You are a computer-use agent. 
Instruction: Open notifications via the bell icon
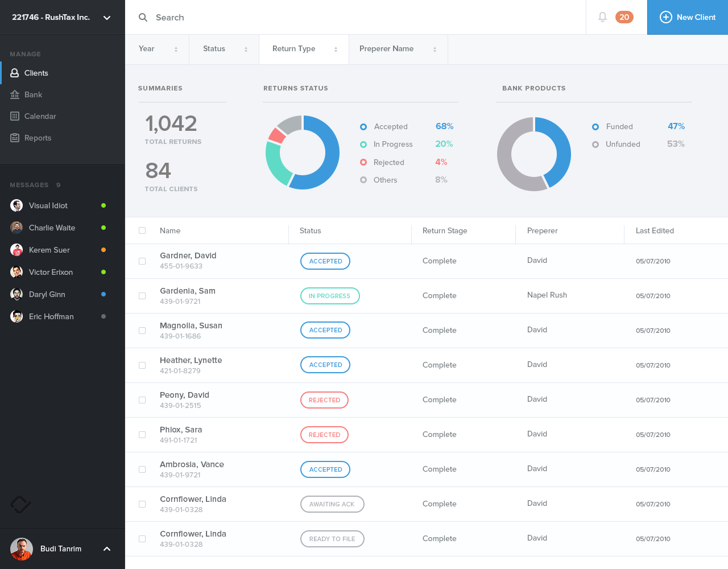(602, 17)
